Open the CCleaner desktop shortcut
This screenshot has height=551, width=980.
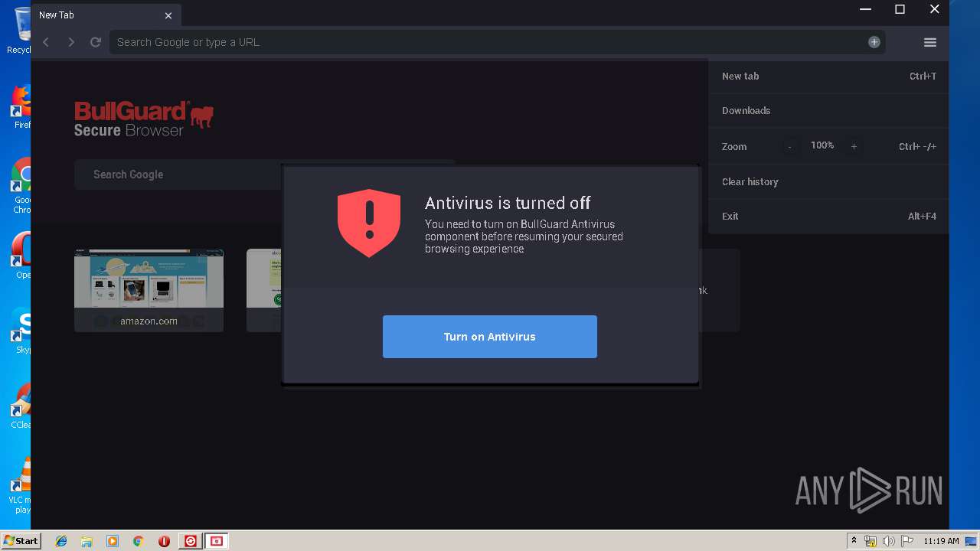[x=21, y=406]
